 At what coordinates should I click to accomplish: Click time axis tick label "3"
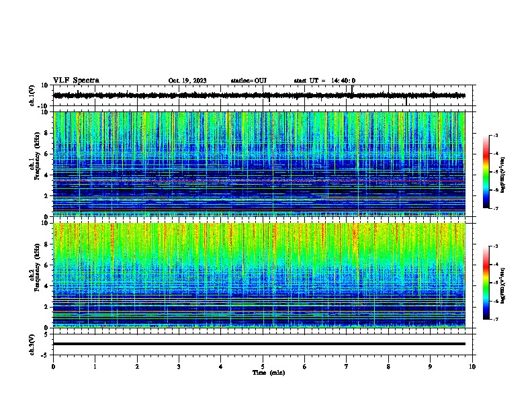tap(179, 366)
